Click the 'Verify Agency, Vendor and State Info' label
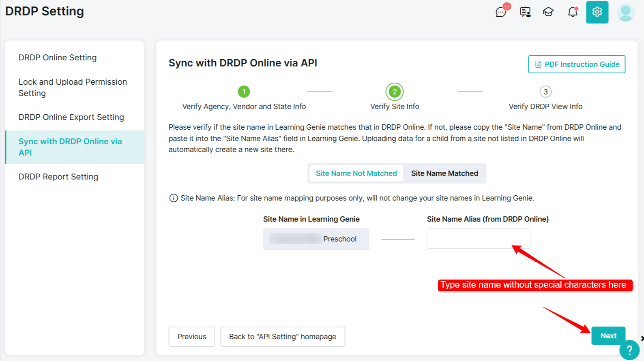Viewport: 644px width, 361px height. (x=244, y=107)
